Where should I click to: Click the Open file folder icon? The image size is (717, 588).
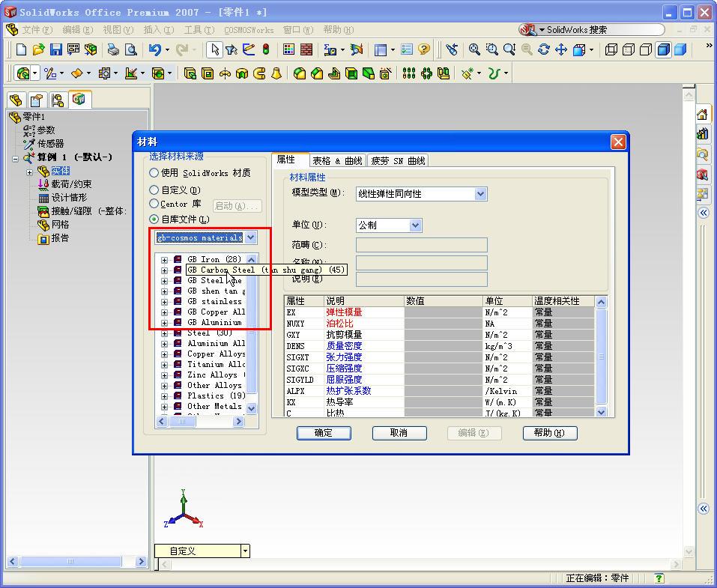(x=38, y=49)
